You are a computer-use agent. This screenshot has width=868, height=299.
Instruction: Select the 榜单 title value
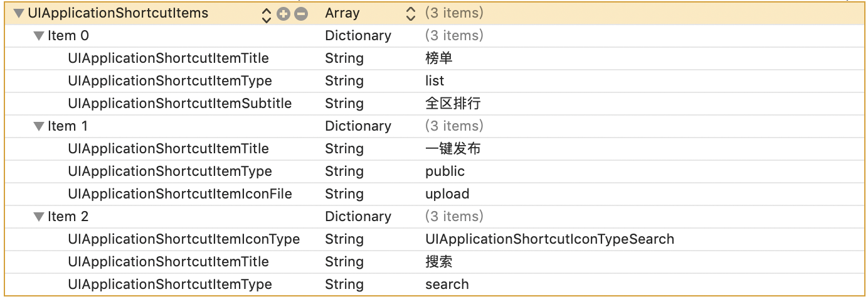click(x=438, y=58)
